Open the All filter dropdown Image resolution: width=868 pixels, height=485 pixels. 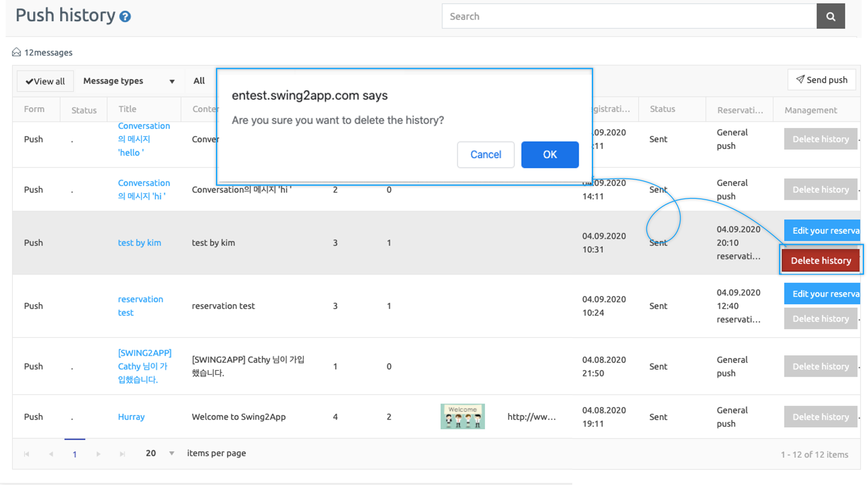pos(199,81)
